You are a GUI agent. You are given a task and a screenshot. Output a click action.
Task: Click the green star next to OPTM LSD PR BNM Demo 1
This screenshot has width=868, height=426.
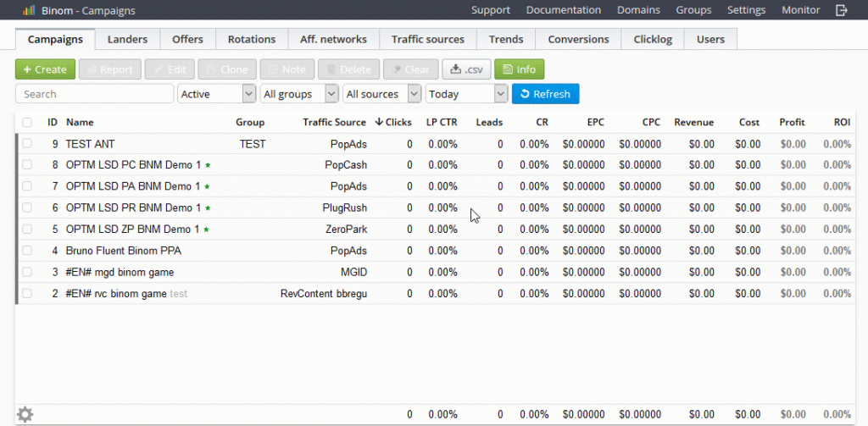[209, 208]
